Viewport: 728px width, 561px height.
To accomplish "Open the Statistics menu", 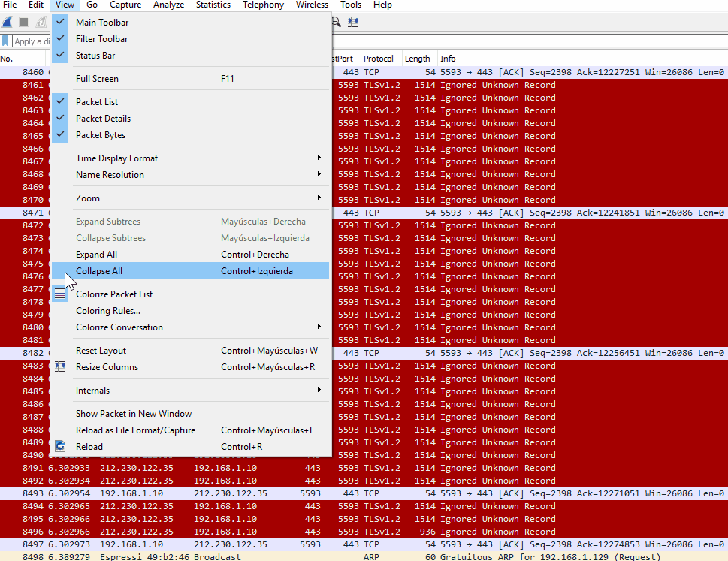I will pos(213,5).
